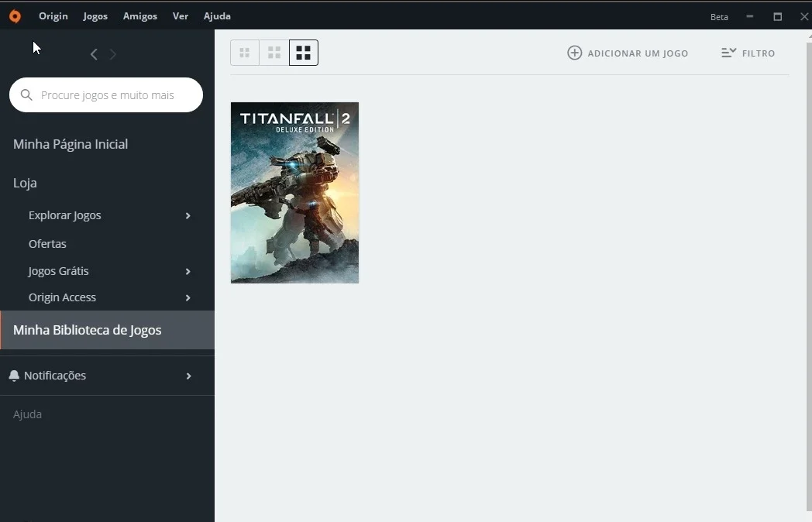
Task: Open the Amigos menu
Action: point(139,16)
